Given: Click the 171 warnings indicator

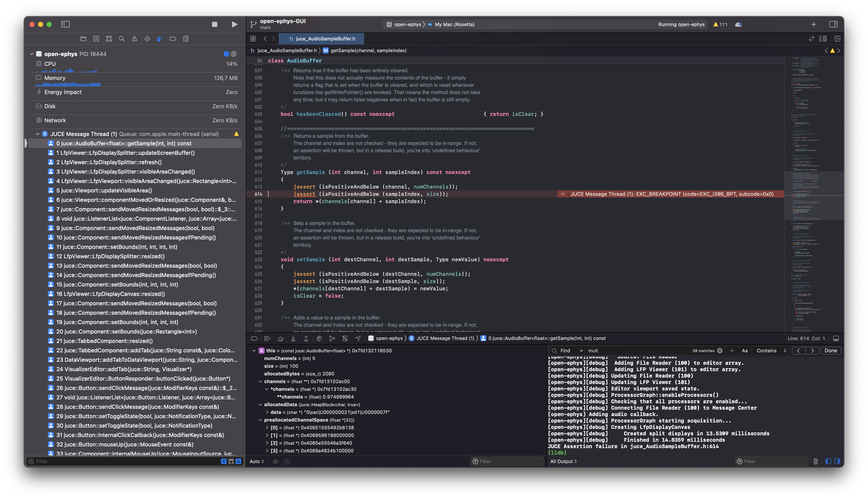Looking at the screenshot, I should pos(721,24).
